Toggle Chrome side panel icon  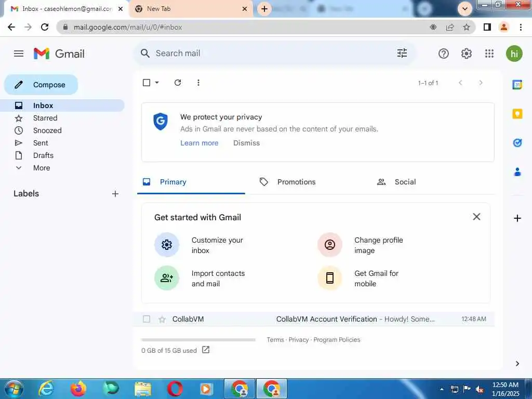(x=487, y=27)
